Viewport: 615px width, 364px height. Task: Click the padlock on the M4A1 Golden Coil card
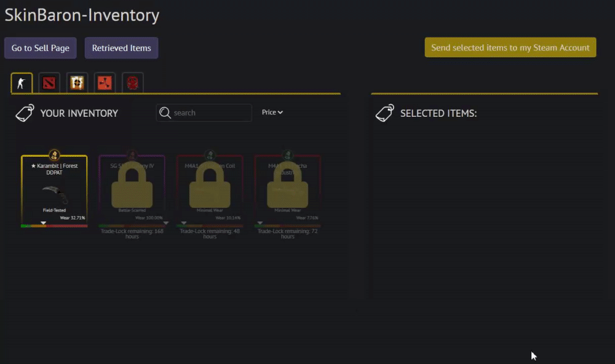(210, 184)
